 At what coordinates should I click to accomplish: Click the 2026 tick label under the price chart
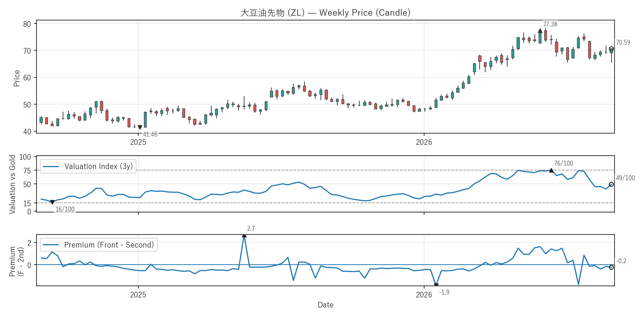(x=424, y=142)
